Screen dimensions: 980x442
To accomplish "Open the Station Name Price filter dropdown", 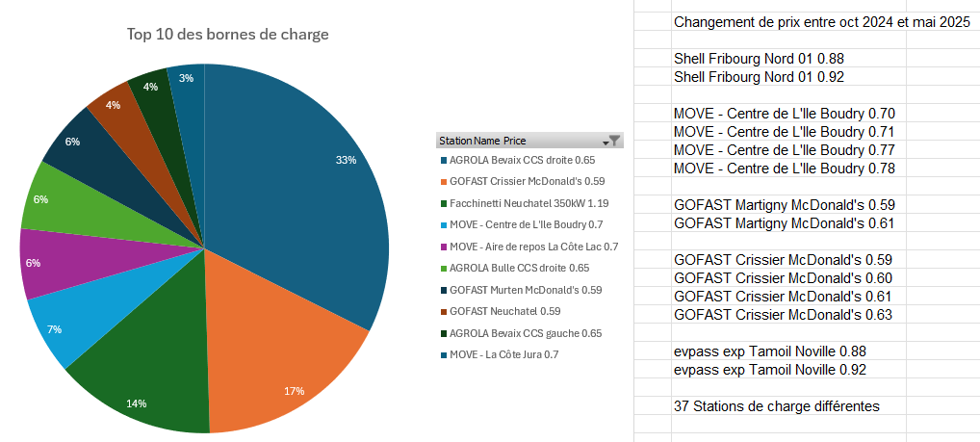I will tap(611, 141).
